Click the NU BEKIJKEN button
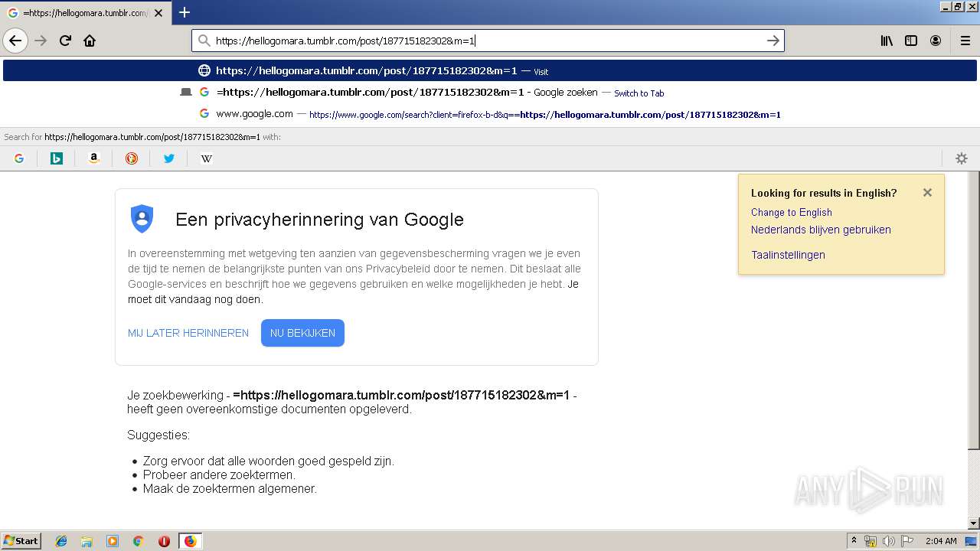Screen dimensions: 980x551 pyautogui.click(x=302, y=333)
